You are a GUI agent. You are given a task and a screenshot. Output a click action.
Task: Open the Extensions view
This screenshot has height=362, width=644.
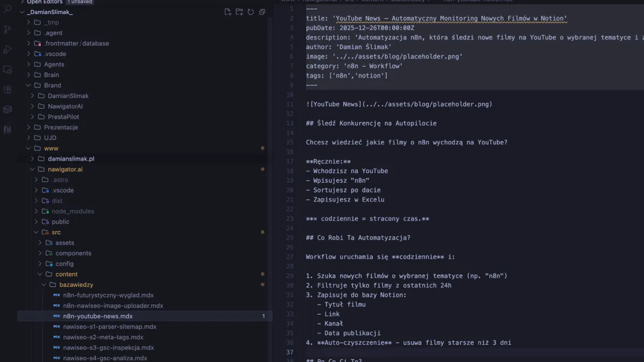[8, 90]
